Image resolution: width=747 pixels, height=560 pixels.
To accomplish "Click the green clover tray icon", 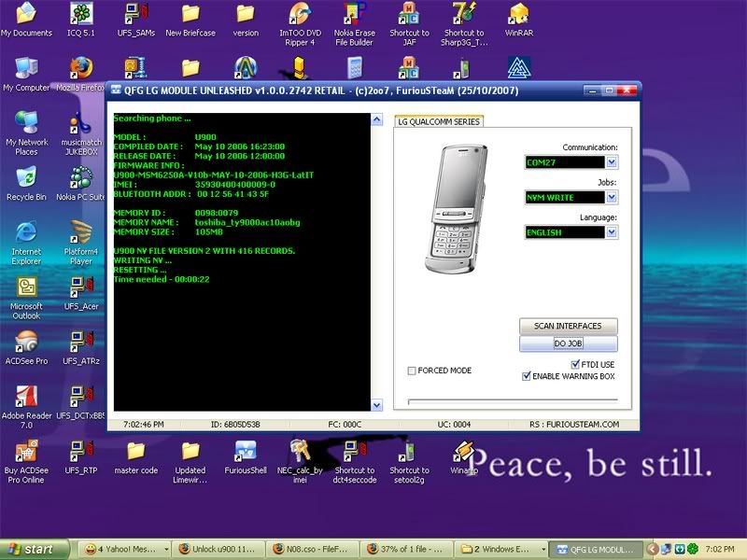I will [693, 549].
